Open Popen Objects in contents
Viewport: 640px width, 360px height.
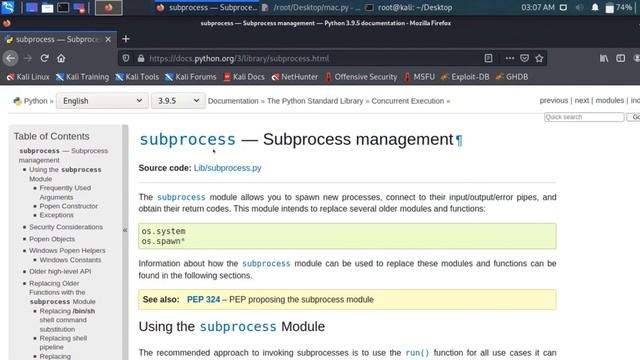point(52,239)
